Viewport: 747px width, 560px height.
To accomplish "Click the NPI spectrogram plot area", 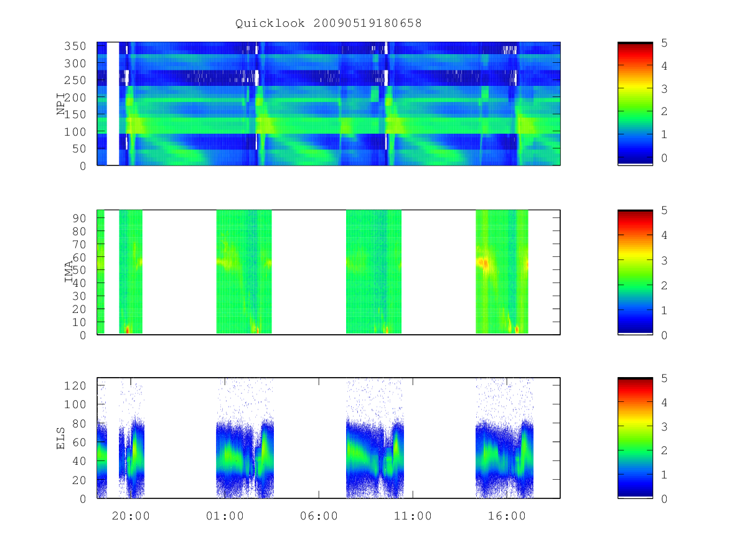I will coord(329,103).
